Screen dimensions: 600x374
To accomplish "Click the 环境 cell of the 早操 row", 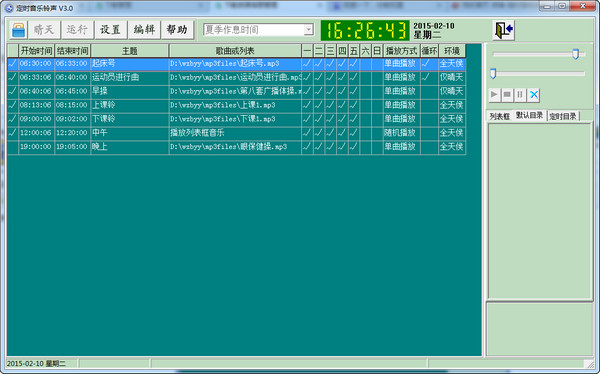I will click(452, 91).
